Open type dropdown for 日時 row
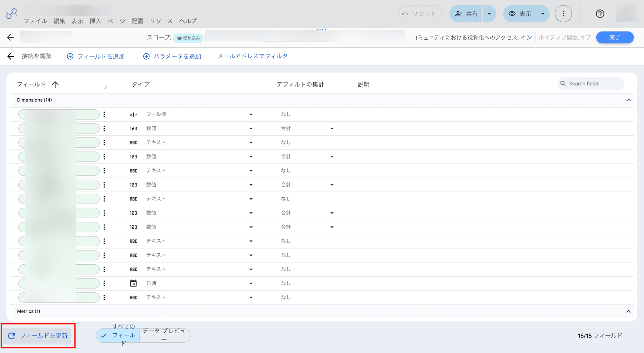The image size is (644, 353). [x=251, y=284]
